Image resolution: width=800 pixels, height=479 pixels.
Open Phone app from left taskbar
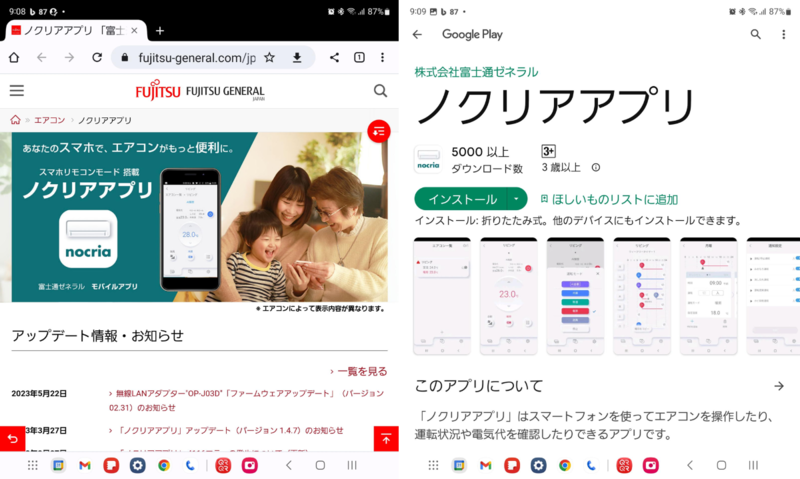(x=190, y=465)
